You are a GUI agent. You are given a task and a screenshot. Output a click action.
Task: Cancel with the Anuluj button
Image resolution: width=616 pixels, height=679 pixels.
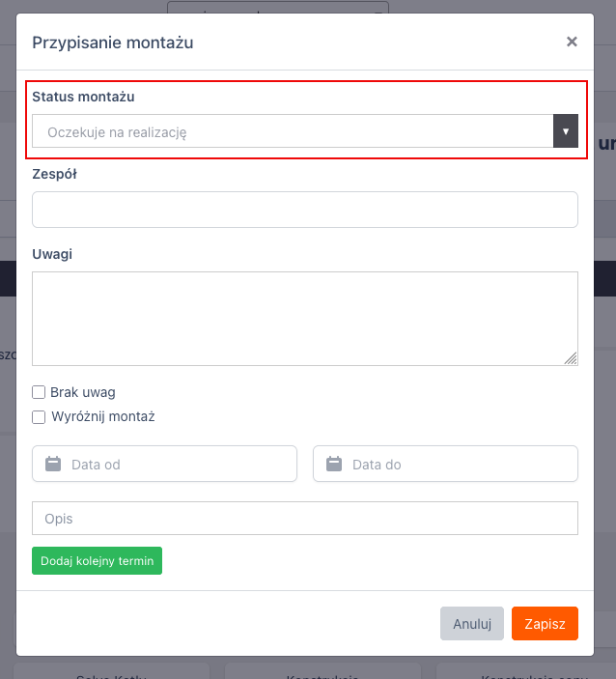pos(472,623)
